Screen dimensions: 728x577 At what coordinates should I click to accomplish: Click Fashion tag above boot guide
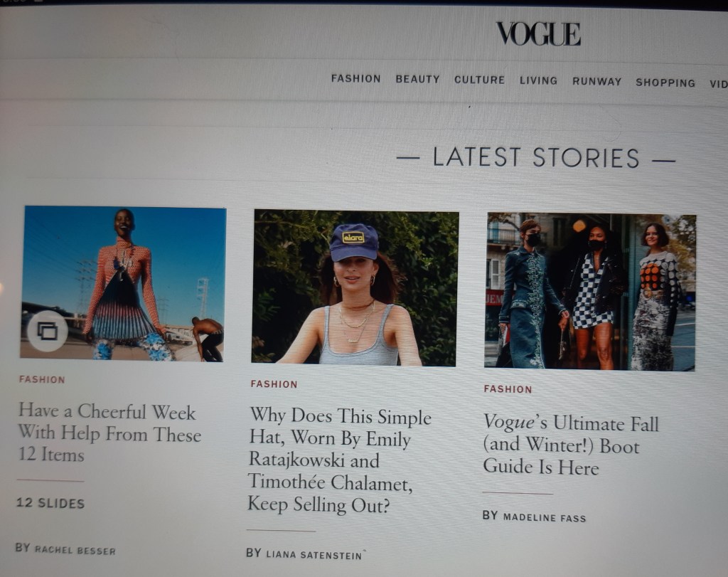508,389
